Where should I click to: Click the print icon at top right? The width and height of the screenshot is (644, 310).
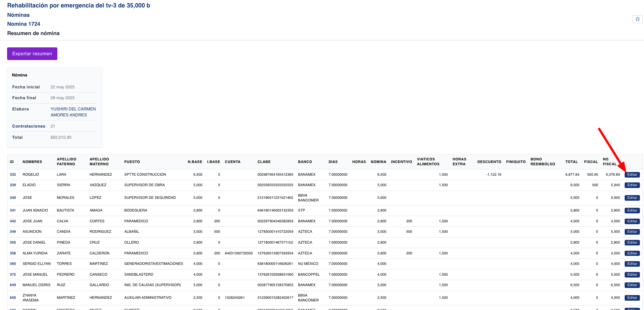tap(637, 19)
